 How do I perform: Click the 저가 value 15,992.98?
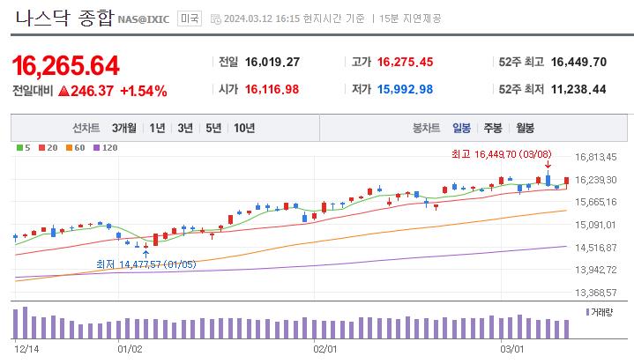[405, 89]
